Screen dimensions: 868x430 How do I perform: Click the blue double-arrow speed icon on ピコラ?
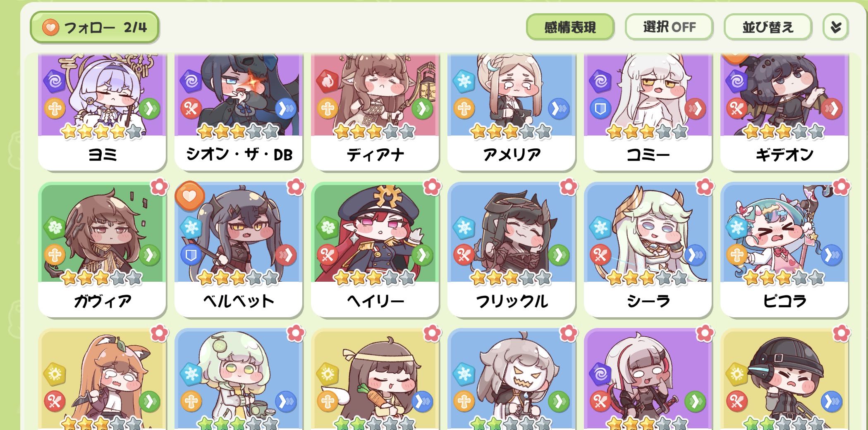(831, 255)
